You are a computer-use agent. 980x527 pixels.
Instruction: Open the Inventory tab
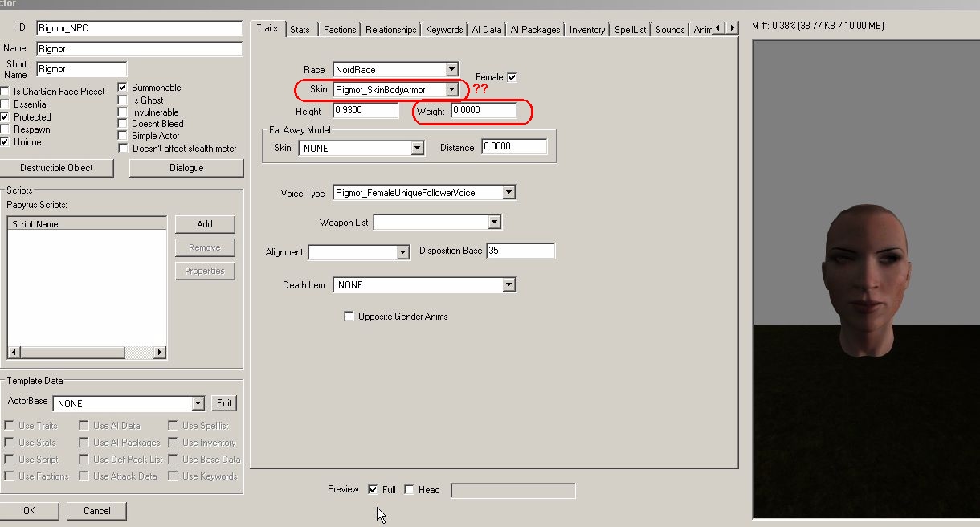(587, 30)
